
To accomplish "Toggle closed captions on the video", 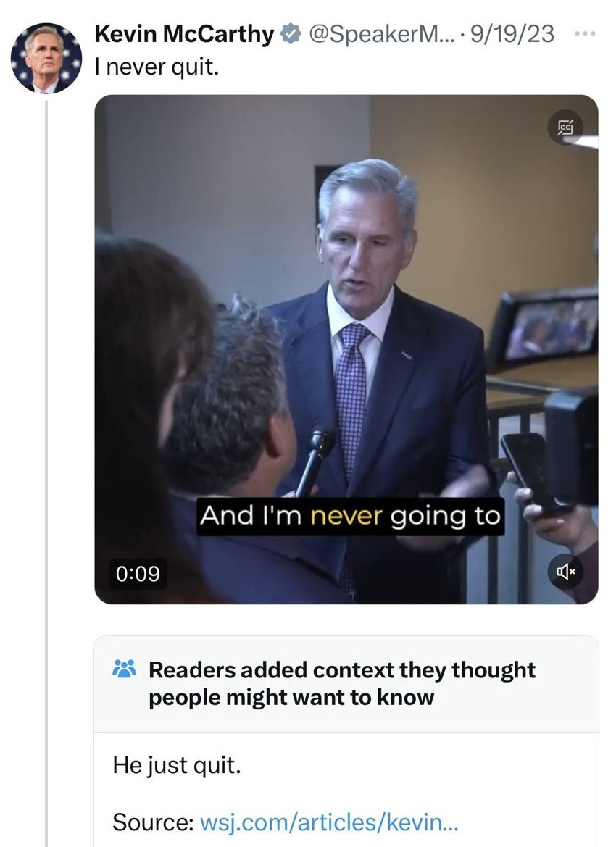I will tap(565, 128).
